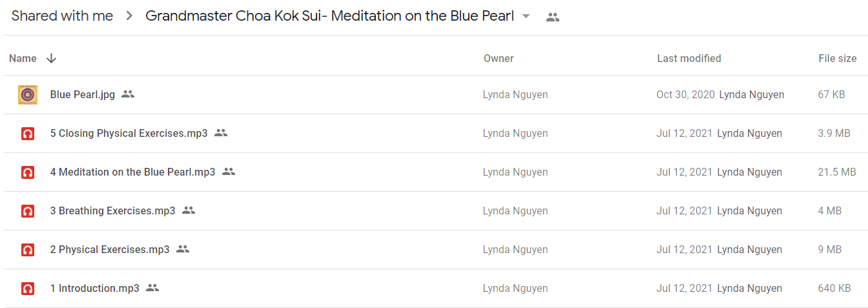This screenshot has width=868, height=308.
Task: Open the folder name dropdown arrow
Action: tap(526, 17)
